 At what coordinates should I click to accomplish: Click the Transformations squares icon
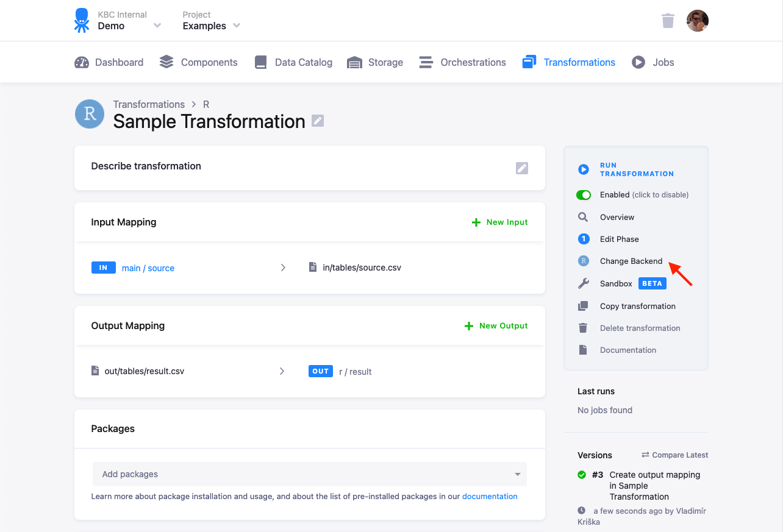pyautogui.click(x=529, y=62)
